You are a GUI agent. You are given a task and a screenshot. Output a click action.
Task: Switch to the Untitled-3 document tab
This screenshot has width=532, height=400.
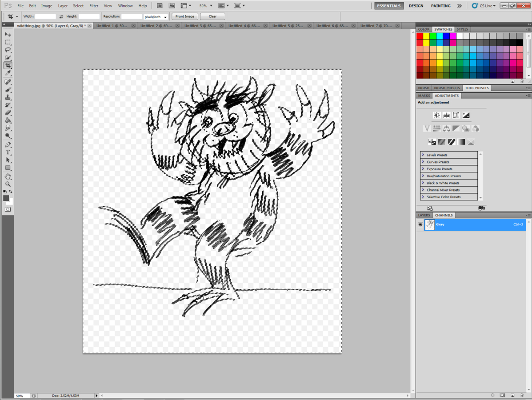coord(200,26)
